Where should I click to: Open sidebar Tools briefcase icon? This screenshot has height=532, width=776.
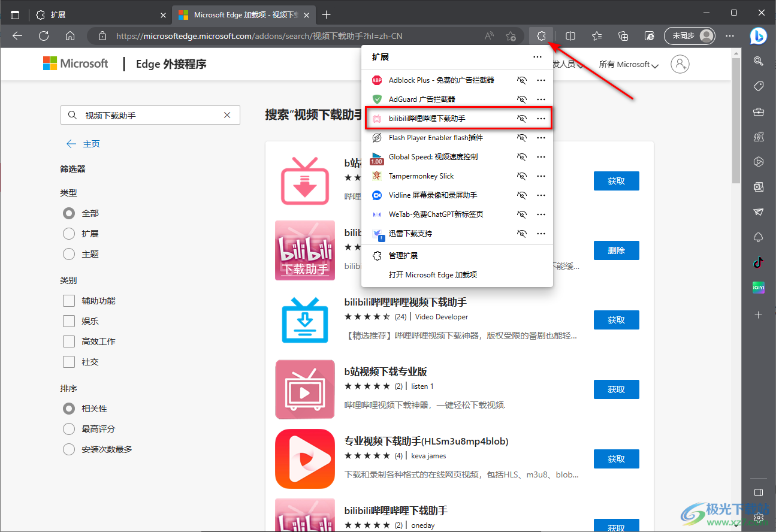[x=759, y=111]
